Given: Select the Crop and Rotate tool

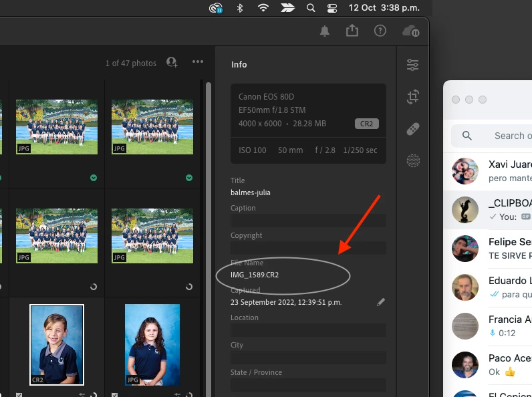Looking at the screenshot, I should [413, 97].
